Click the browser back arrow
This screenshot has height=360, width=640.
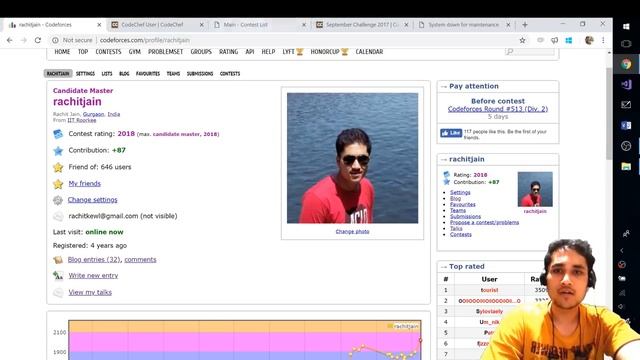[9, 40]
